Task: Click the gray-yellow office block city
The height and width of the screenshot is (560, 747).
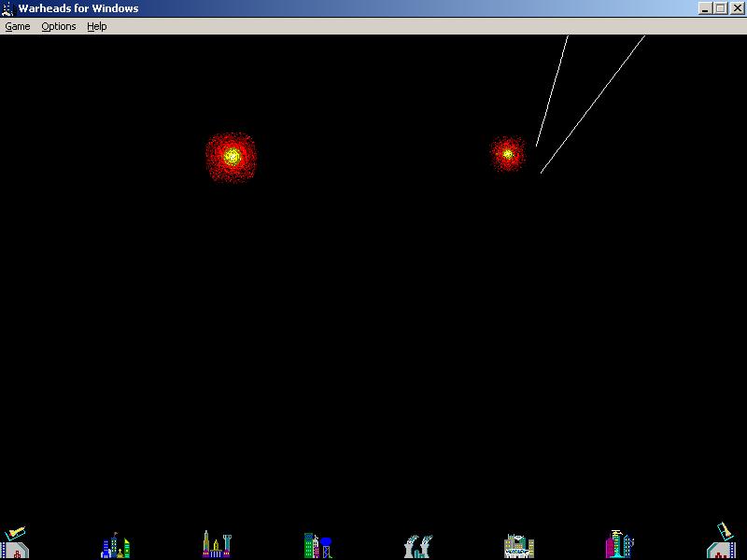Action: point(519,546)
